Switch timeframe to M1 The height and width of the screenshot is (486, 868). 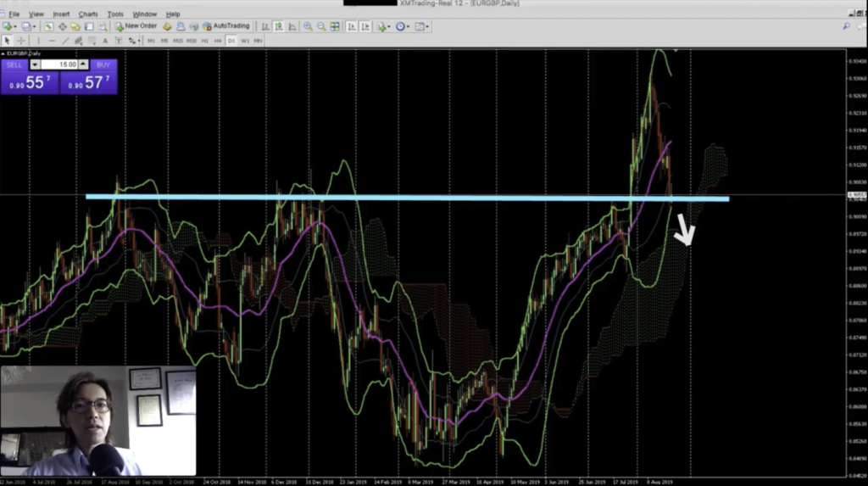point(151,41)
